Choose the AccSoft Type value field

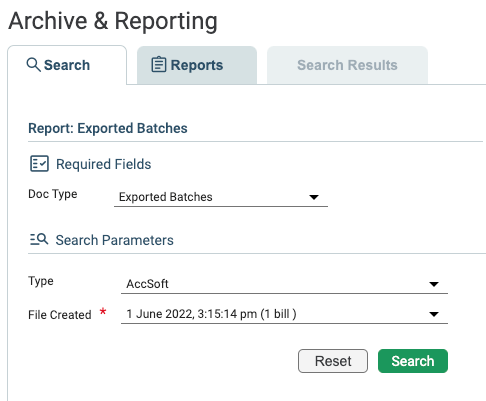(x=284, y=284)
